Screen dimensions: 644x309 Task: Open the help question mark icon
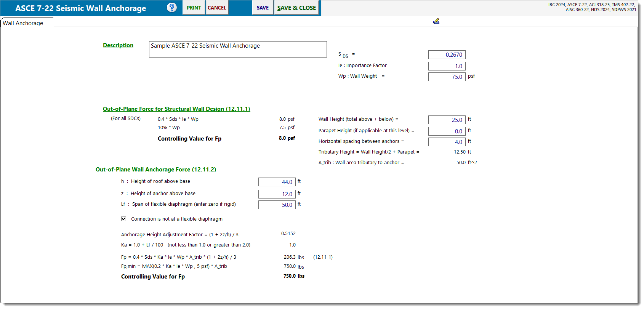[172, 8]
